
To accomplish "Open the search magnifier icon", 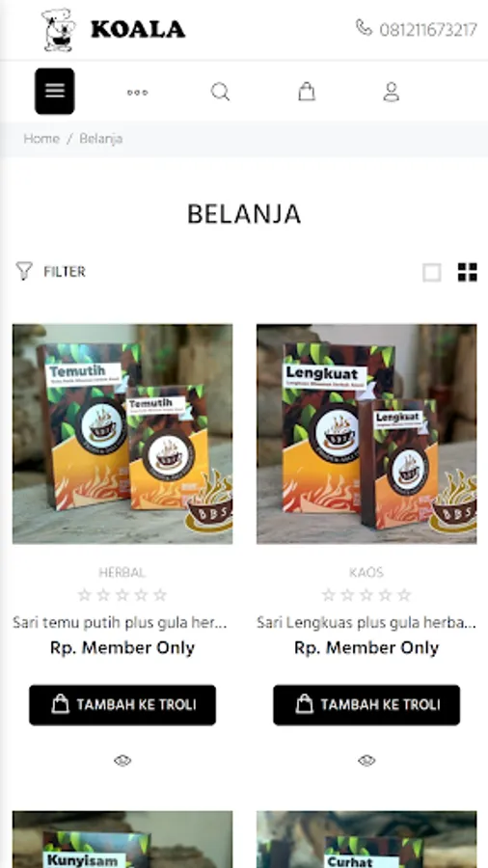I will point(220,92).
